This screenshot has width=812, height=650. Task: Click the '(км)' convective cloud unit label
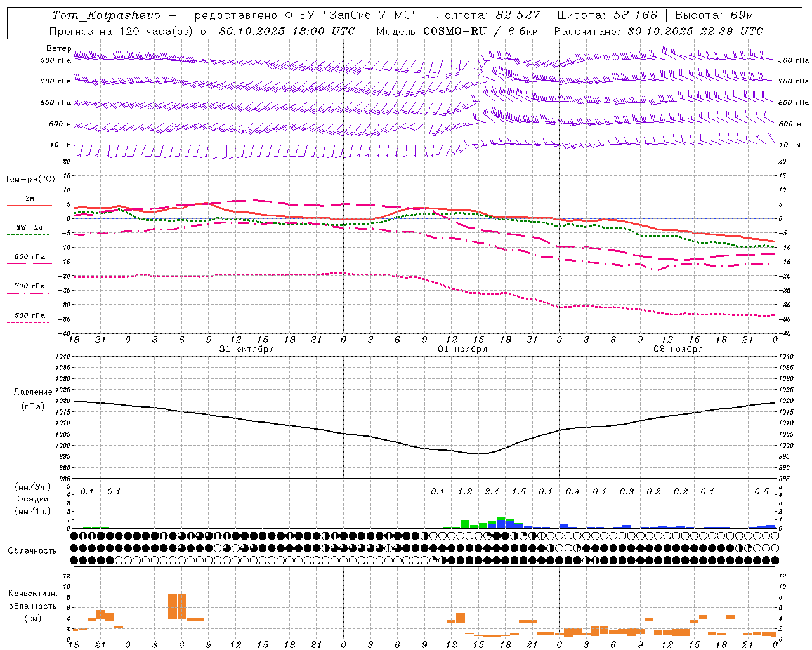click(x=34, y=618)
